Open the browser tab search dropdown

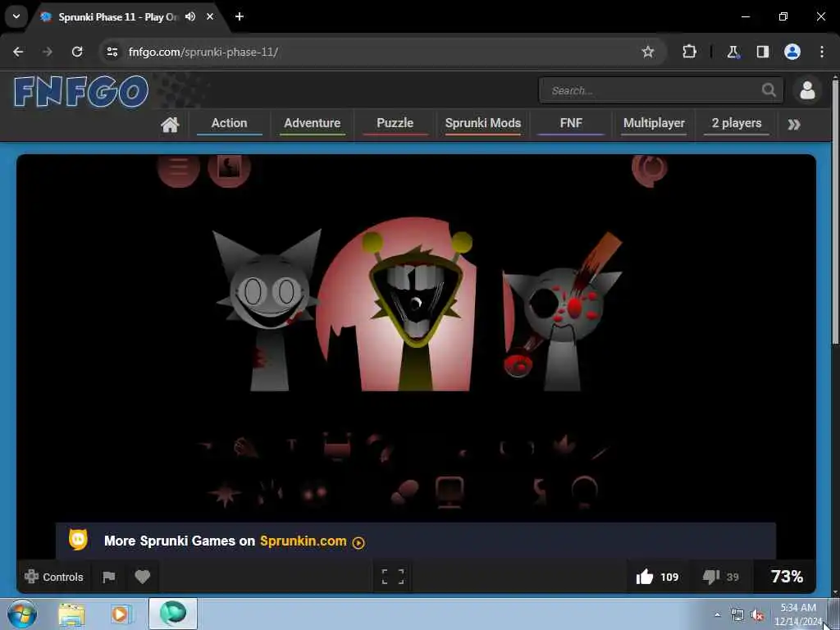(x=16, y=16)
